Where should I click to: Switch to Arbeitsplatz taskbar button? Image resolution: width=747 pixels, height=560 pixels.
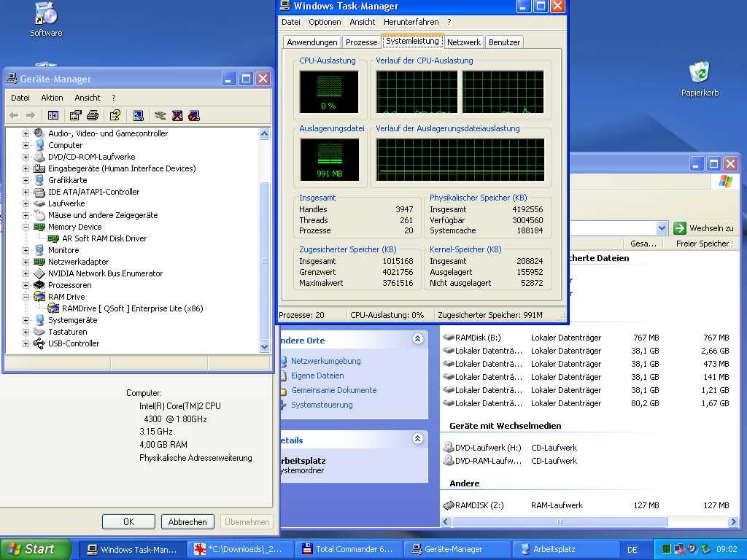point(565,549)
